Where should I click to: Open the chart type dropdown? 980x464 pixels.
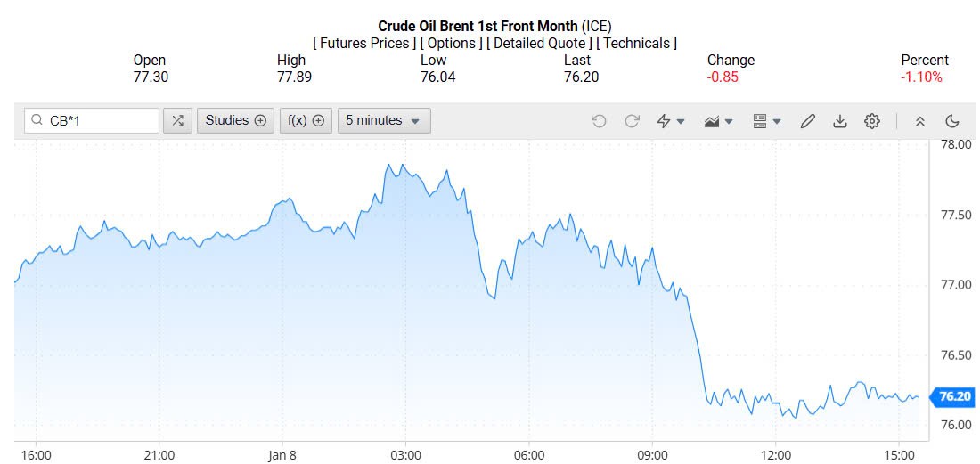tap(718, 121)
